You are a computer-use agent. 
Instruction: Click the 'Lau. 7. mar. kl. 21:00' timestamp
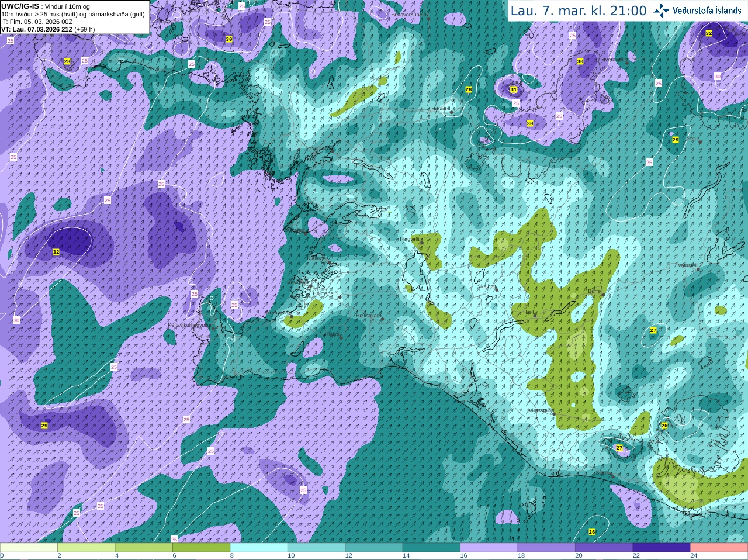pos(579,11)
